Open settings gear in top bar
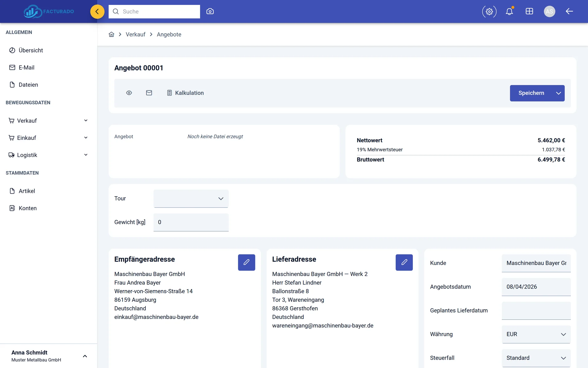 tap(489, 11)
